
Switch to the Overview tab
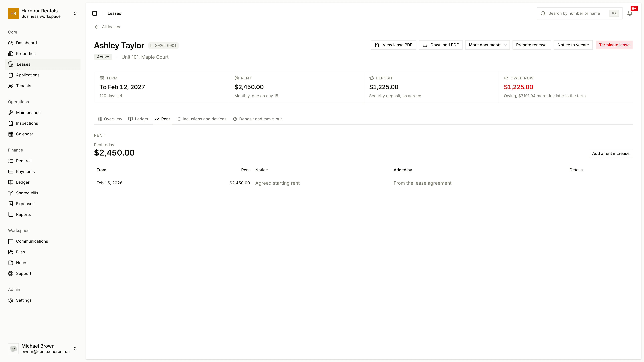pyautogui.click(x=110, y=119)
